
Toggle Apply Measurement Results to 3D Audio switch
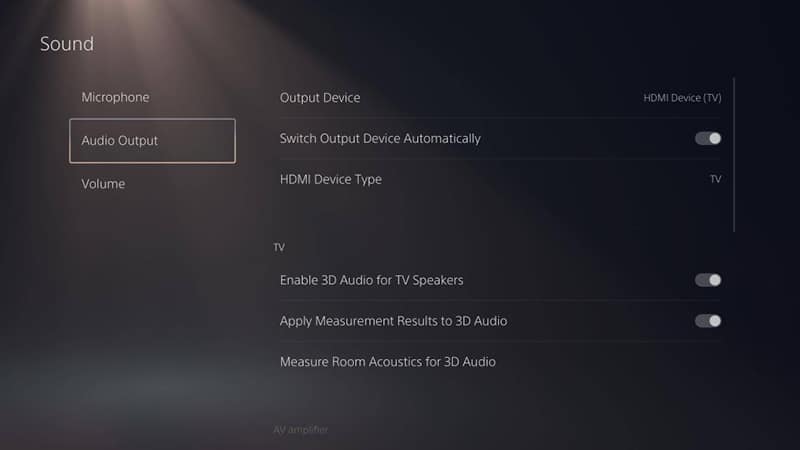(708, 321)
